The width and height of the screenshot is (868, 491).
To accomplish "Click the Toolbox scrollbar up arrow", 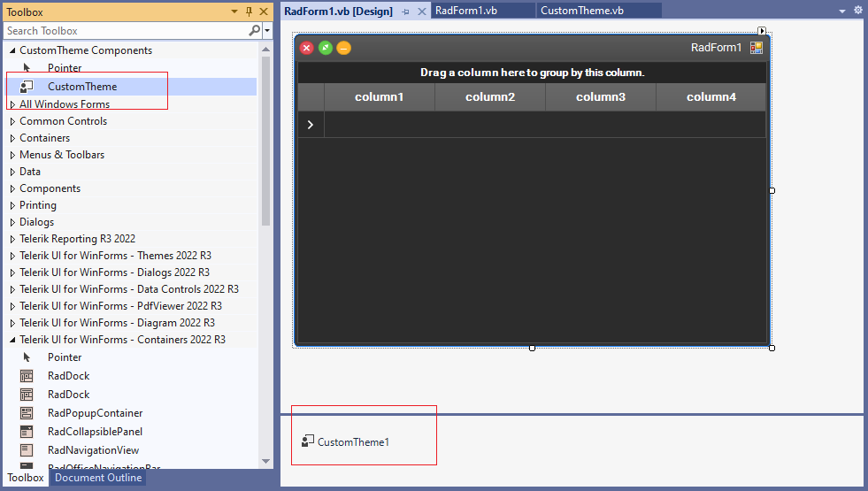I will [x=265, y=50].
